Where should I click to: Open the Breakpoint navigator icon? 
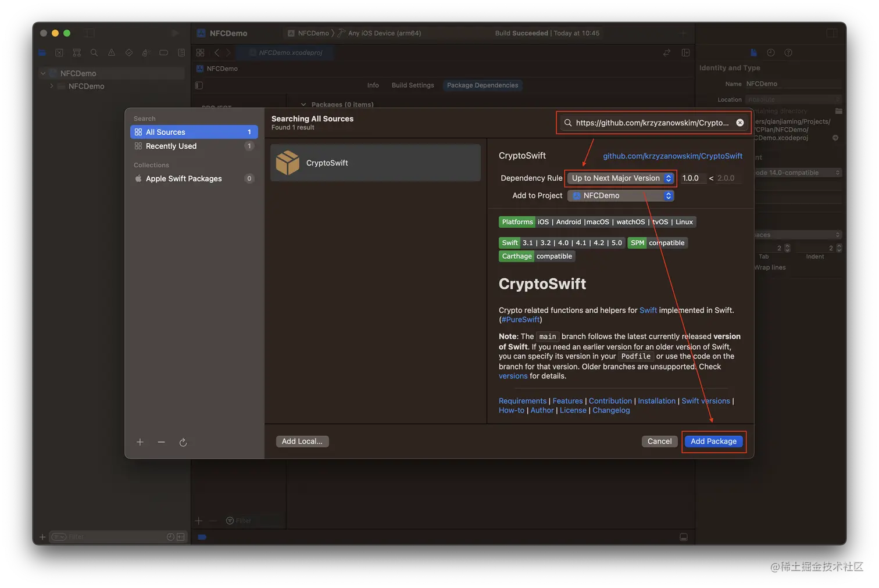(164, 53)
